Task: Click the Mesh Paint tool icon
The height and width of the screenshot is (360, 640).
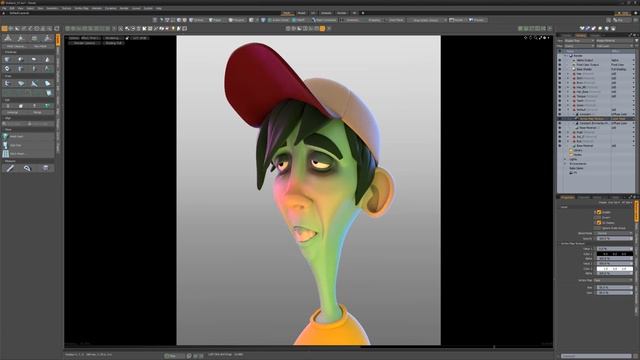Action: [5, 136]
